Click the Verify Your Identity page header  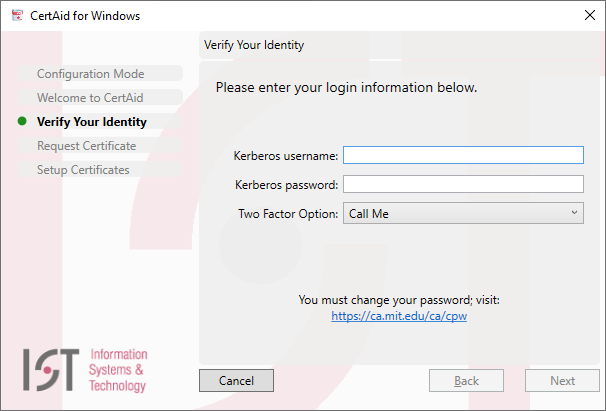(254, 45)
